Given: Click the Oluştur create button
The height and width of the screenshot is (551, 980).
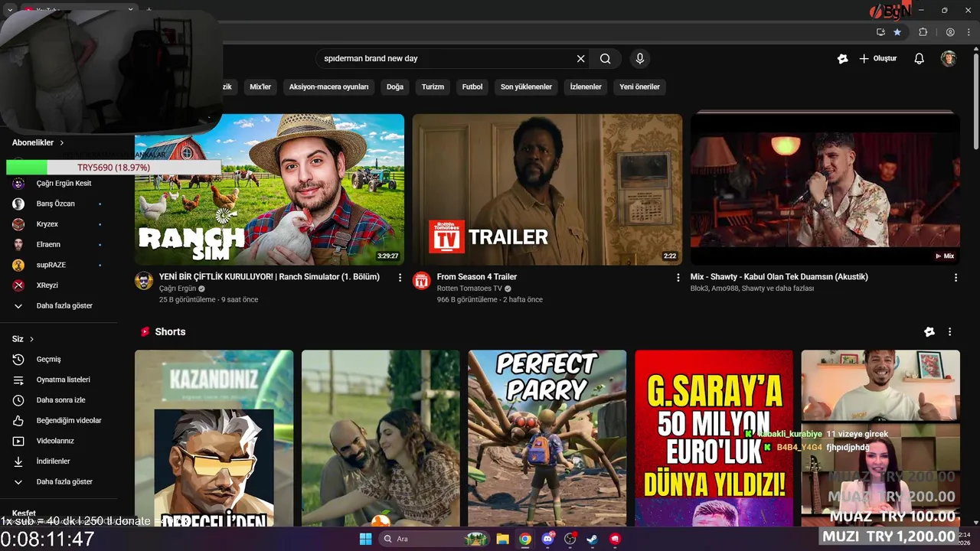Looking at the screenshot, I should (877, 59).
